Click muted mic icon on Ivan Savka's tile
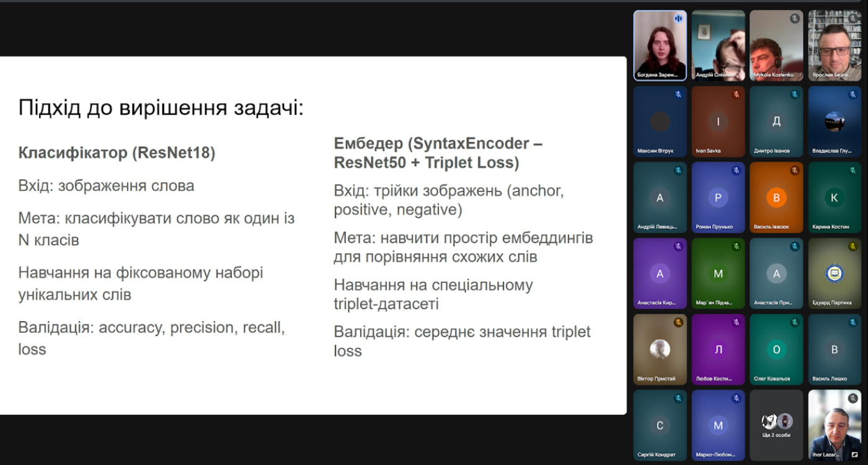The width and height of the screenshot is (868, 465). click(736, 94)
